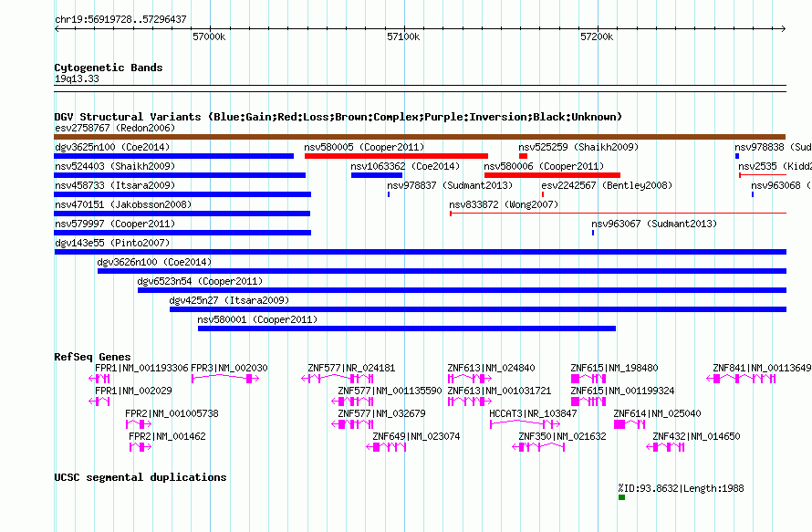The width and height of the screenshot is (812, 532).
Task: Click the red nsv580006 (Cooper2011) loss bar
Action: (552, 175)
